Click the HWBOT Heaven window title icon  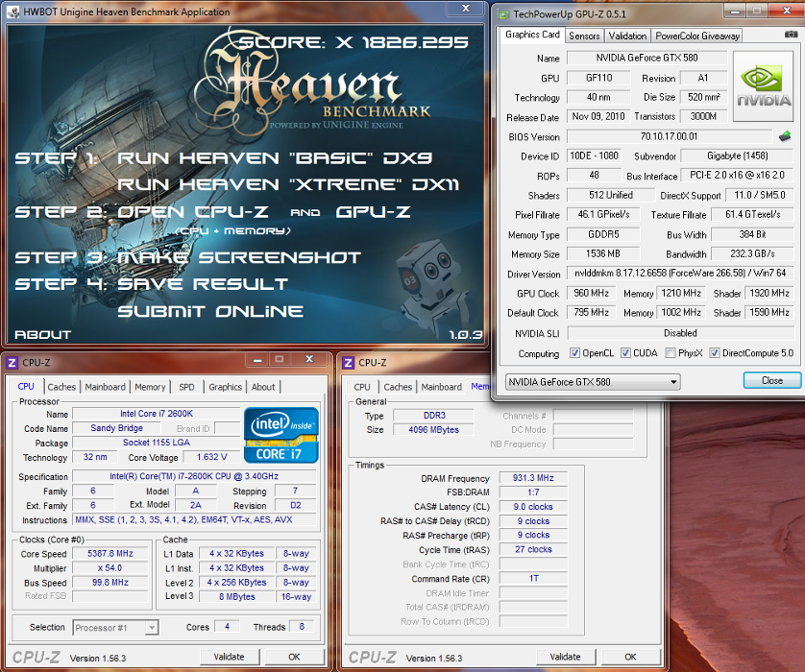(x=13, y=12)
